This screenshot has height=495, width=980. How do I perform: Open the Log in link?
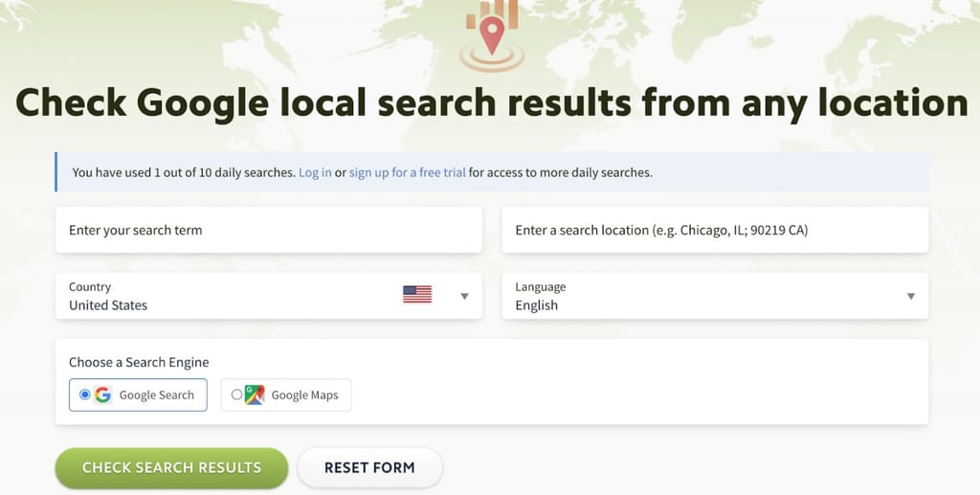[315, 172]
